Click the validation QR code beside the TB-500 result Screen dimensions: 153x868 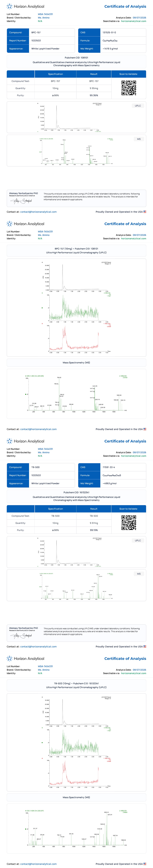tap(129, 523)
